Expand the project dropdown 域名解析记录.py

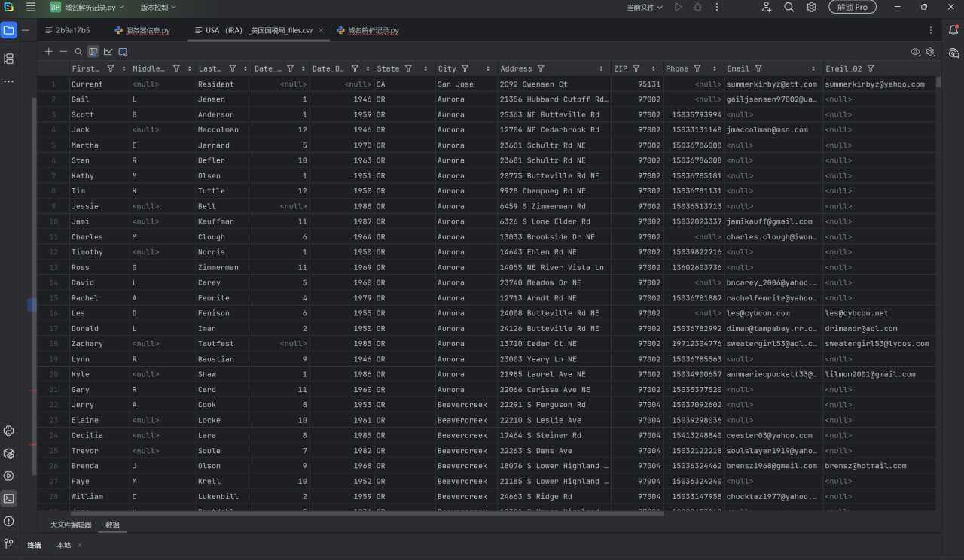pyautogui.click(x=87, y=7)
